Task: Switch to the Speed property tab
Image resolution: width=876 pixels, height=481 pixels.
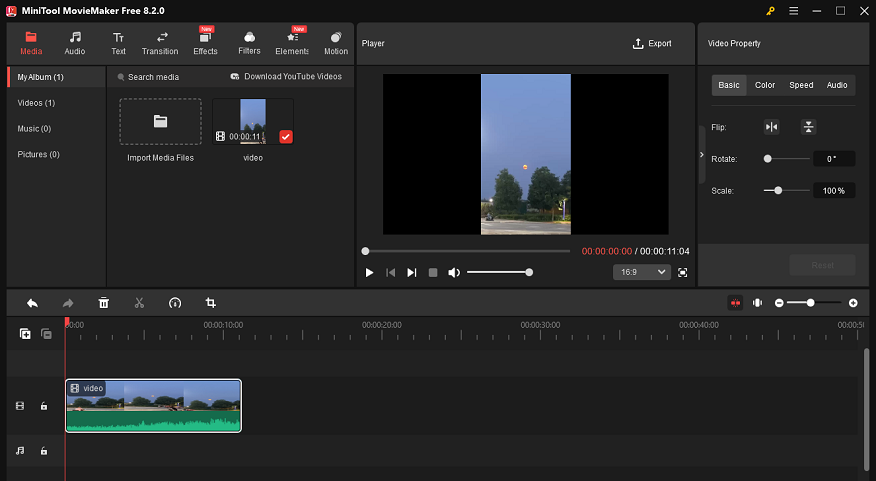Action: tap(801, 85)
